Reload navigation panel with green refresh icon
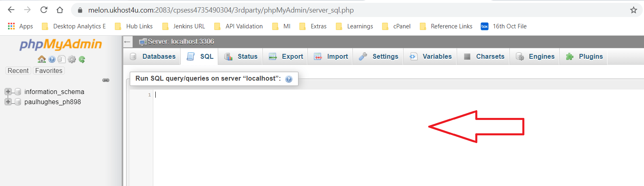Image resolution: width=644 pixels, height=186 pixels. (x=82, y=60)
